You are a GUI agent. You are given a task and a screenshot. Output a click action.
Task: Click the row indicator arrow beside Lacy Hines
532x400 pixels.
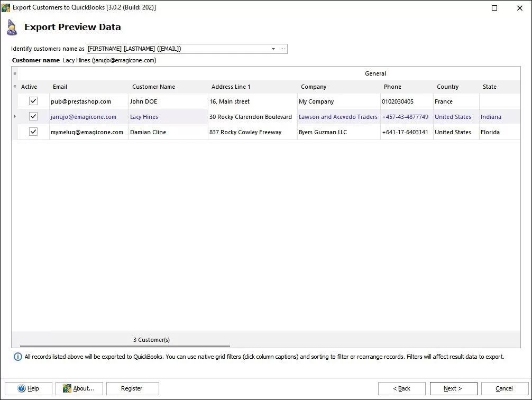pyautogui.click(x=16, y=116)
